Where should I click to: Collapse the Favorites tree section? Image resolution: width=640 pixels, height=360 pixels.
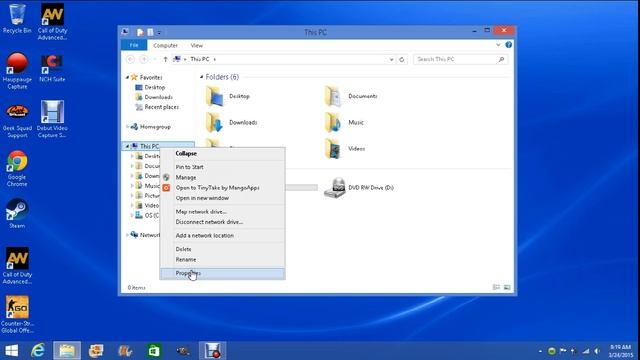[127, 77]
